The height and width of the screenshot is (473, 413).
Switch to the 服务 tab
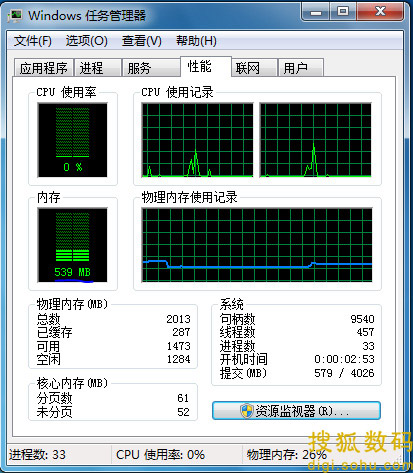(151, 68)
